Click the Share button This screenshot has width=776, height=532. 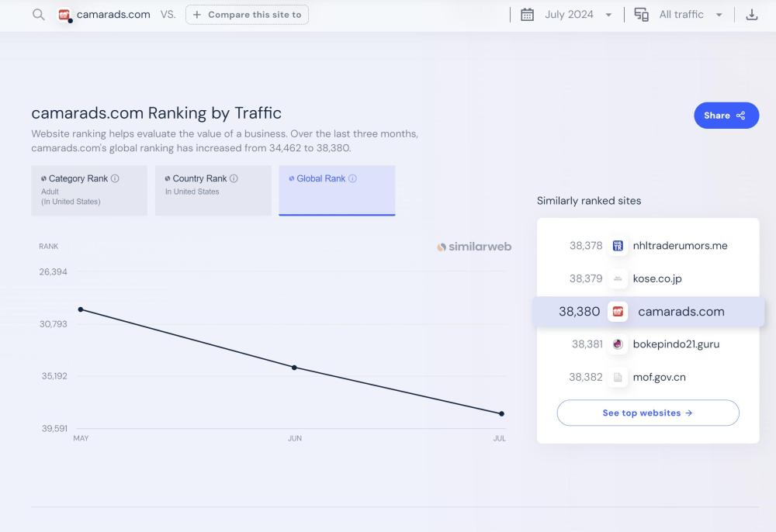(726, 116)
